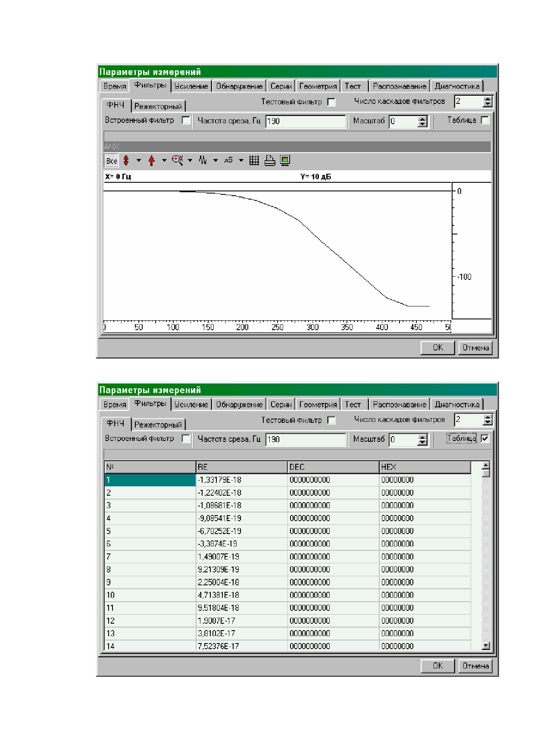
Task: Click the RE column header
Action: (x=242, y=467)
